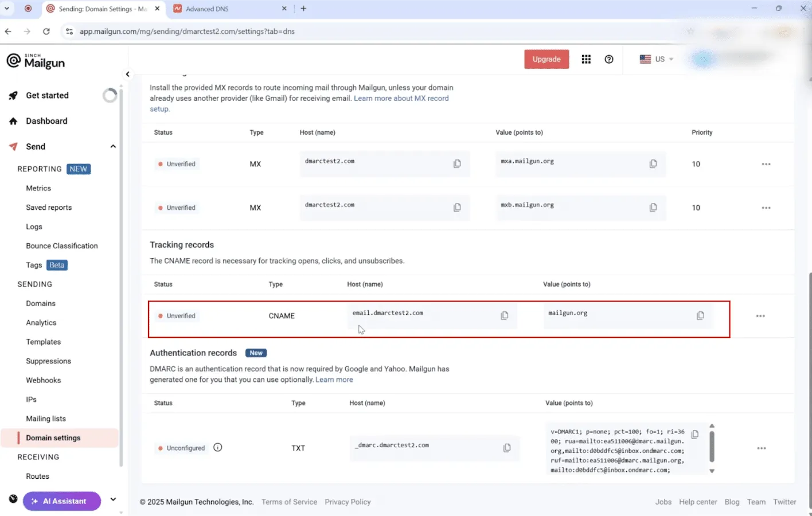Expand the chevron beside AI Assistant
The width and height of the screenshot is (812, 516).
[113, 499]
